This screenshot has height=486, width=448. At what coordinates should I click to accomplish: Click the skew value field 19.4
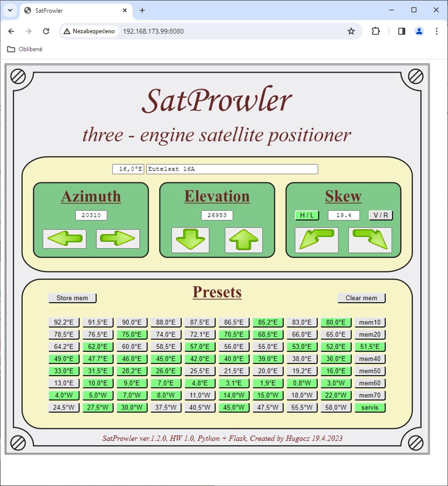(344, 215)
